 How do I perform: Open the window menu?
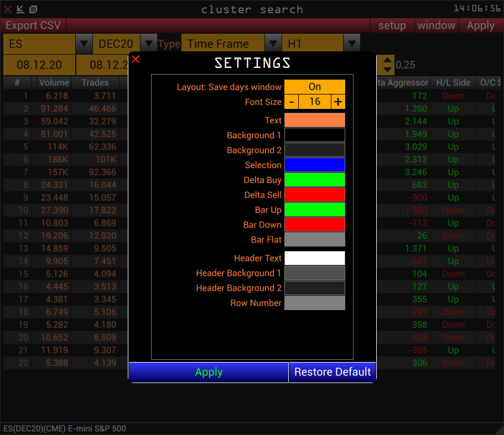coord(437,25)
